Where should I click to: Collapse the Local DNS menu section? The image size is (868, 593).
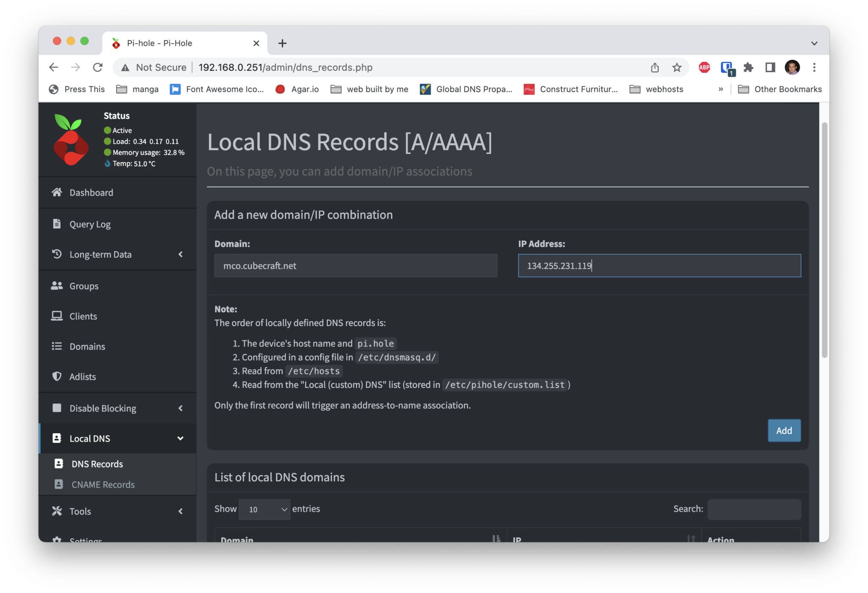click(181, 438)
